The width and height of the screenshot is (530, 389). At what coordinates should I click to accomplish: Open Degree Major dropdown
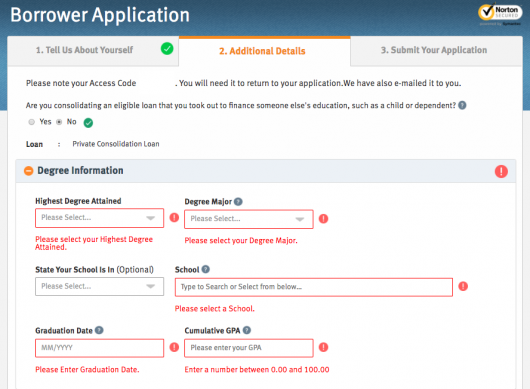tap(249, 219)
